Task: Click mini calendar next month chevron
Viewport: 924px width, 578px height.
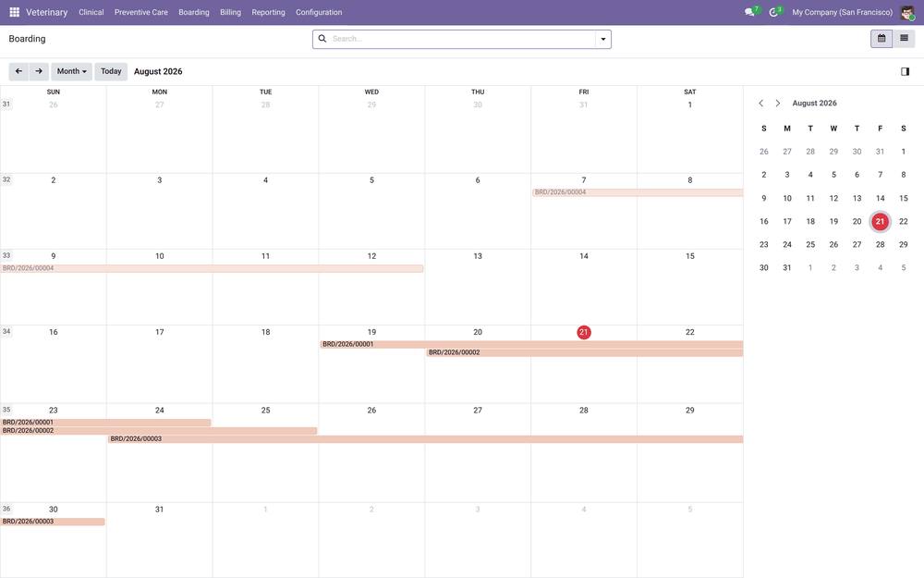Action: coord(778,104)
